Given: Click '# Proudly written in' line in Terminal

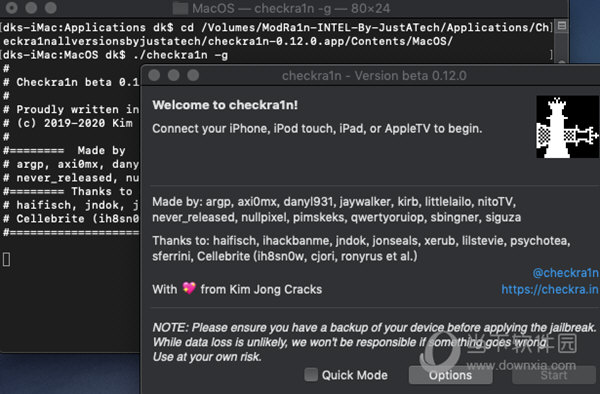Looking at the screenshot, I should point(71,109).
